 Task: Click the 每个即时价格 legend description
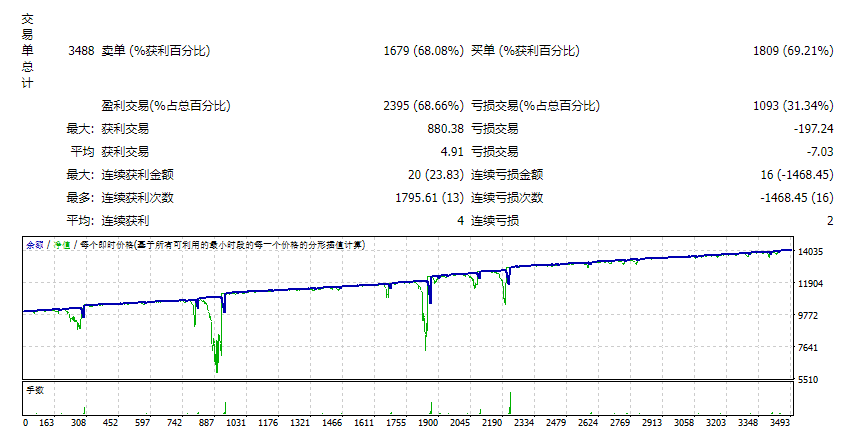pyautogui.click(x=223, y=245)
